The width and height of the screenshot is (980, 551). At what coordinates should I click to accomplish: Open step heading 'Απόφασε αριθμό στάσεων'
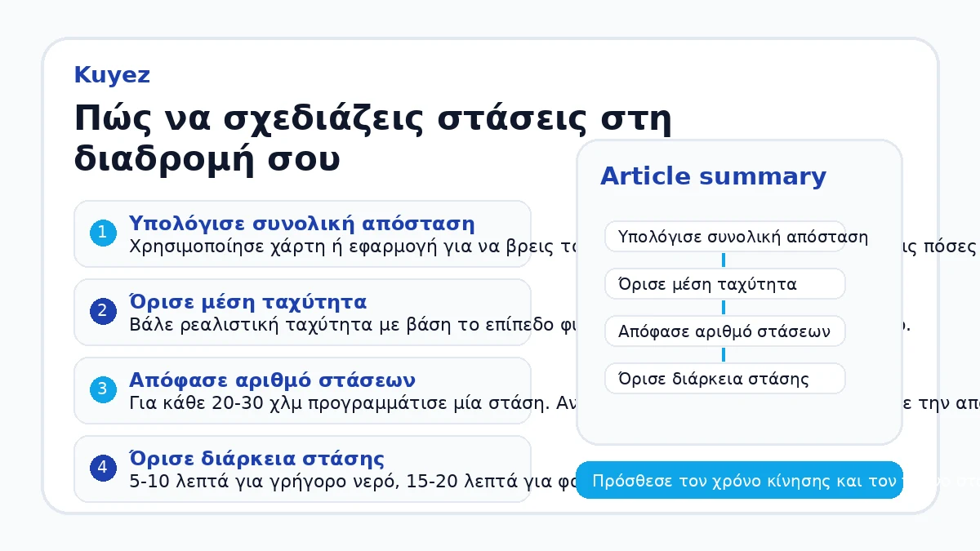(272, 380)
